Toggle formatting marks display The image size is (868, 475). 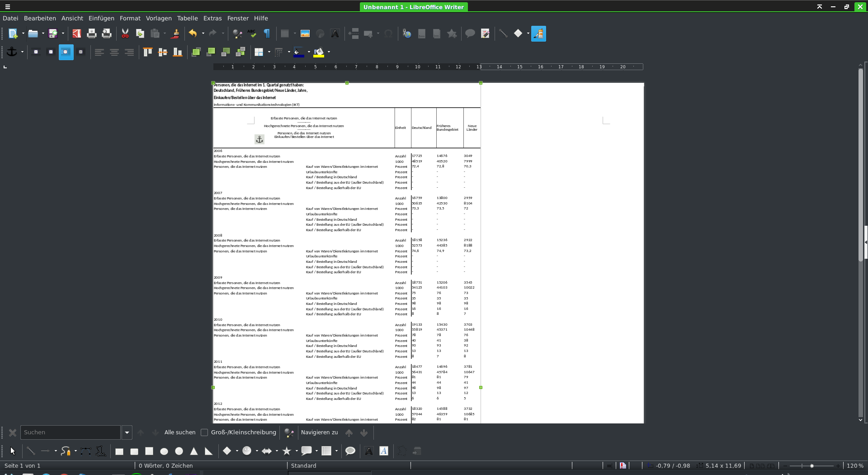coord(267,33)
